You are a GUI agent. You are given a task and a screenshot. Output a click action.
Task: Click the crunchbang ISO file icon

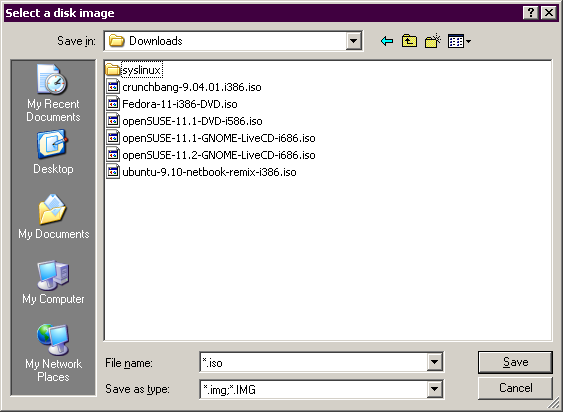(x=113, y=87)
